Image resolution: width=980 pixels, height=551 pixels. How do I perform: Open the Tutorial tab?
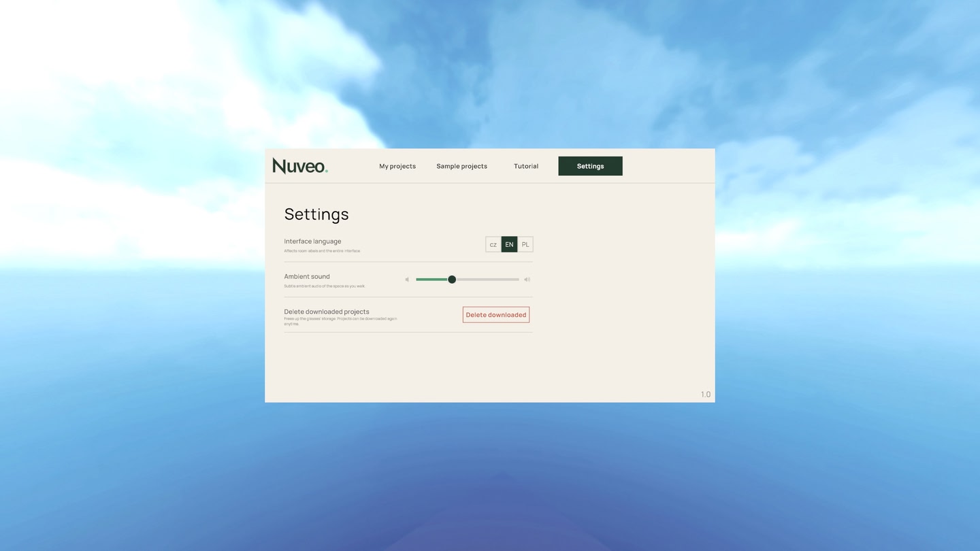526,166
